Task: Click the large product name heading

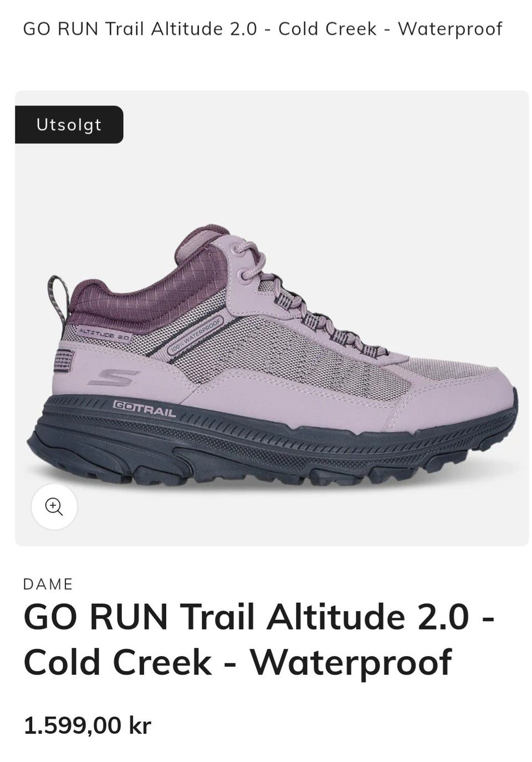Action: click(259, 639)
